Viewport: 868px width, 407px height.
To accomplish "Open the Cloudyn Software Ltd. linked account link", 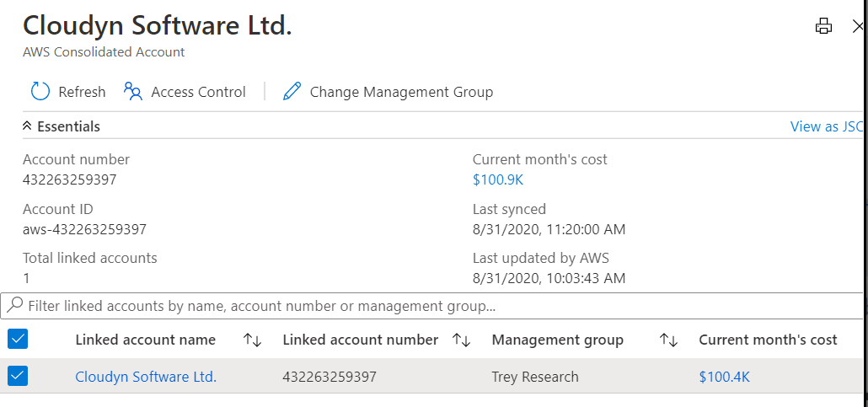I will (146, 377).
